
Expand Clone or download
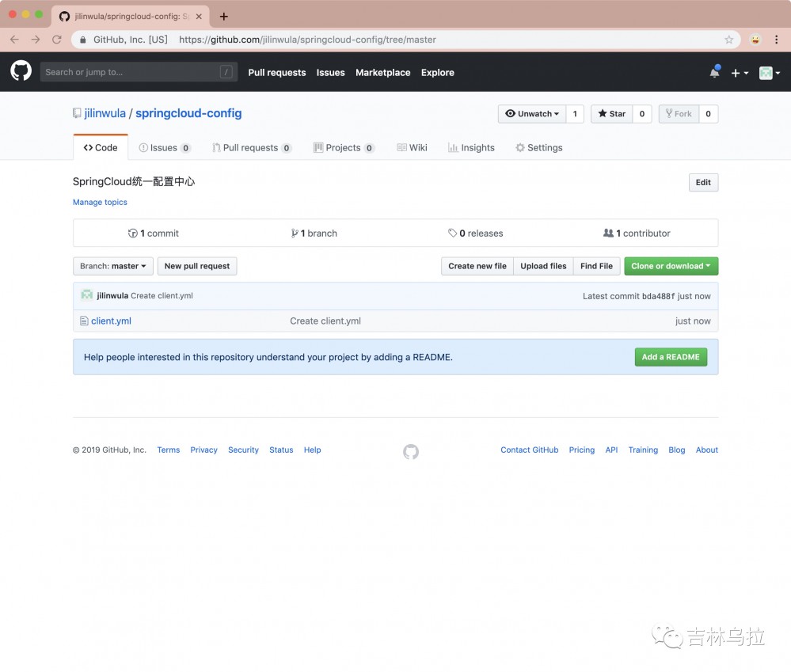coord(671,266)
